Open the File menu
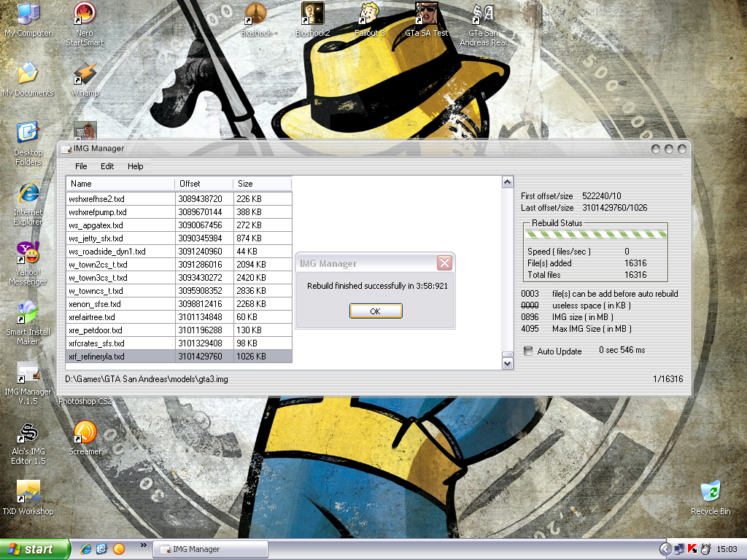This screenshot has height=560, width=747. click(81, 166)
